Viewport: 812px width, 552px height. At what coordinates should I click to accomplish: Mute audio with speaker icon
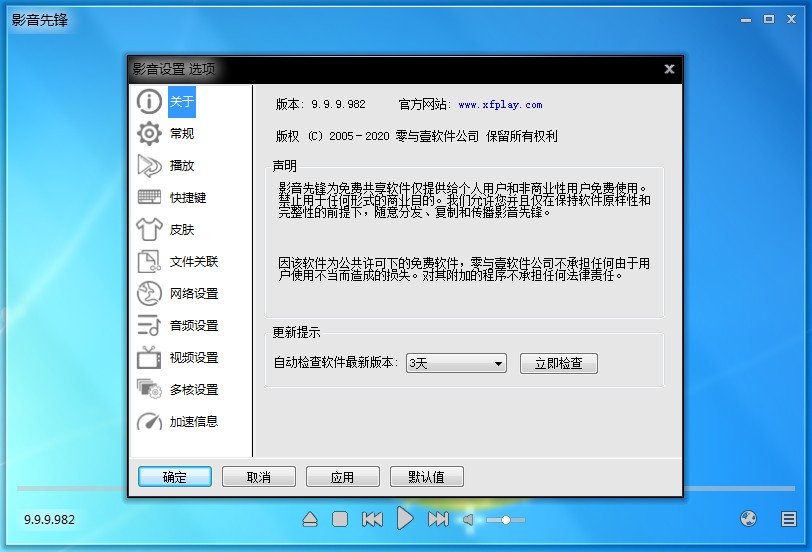(468, 520)
